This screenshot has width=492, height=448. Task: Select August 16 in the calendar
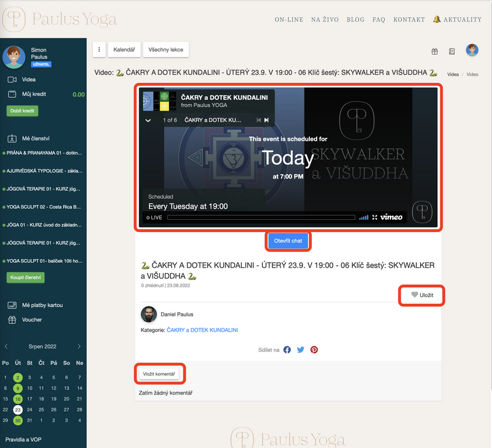(x=18, y=399)
